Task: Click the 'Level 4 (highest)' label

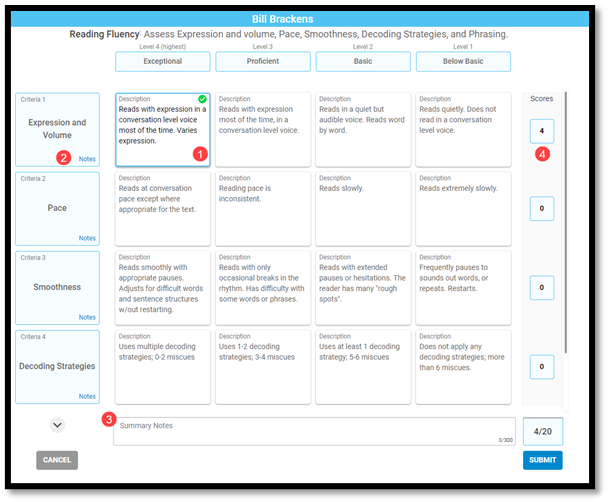Action: (x=162, y=47)
